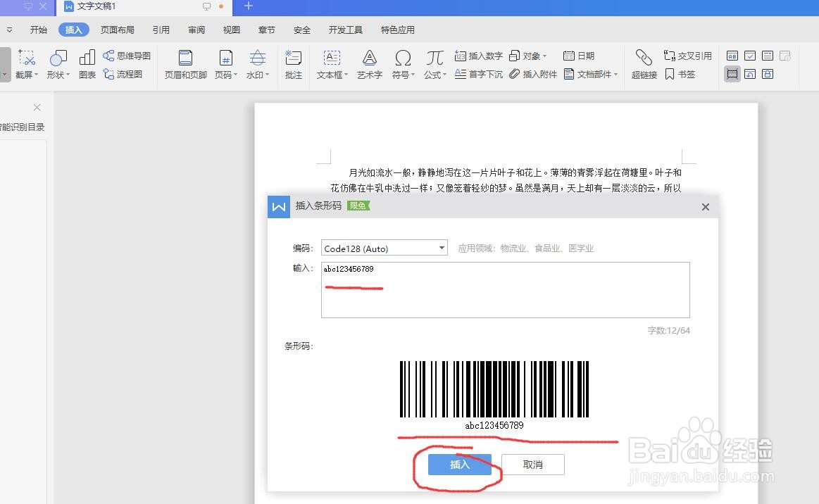Click the 页码 page number icon
Image resolution: width=819 pixels, height=504 pixels.
coord(225,58)
